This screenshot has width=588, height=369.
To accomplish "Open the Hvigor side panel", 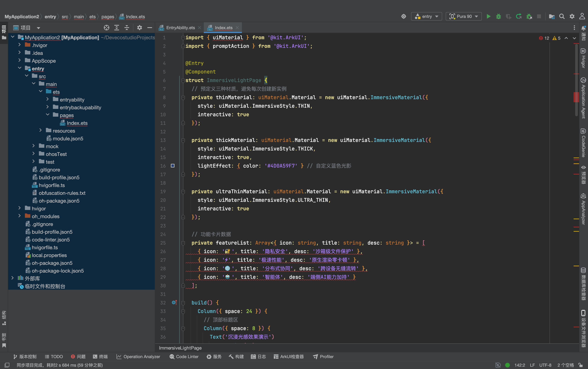I will coord(583,59).
